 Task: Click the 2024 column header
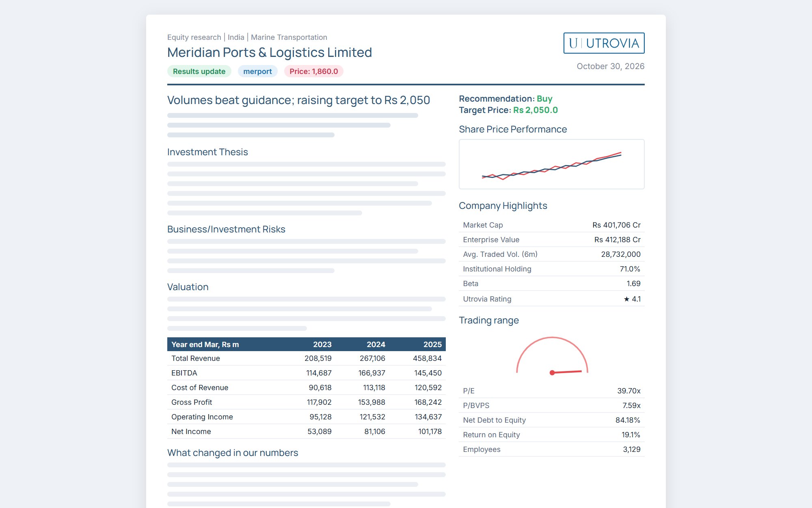376,344
